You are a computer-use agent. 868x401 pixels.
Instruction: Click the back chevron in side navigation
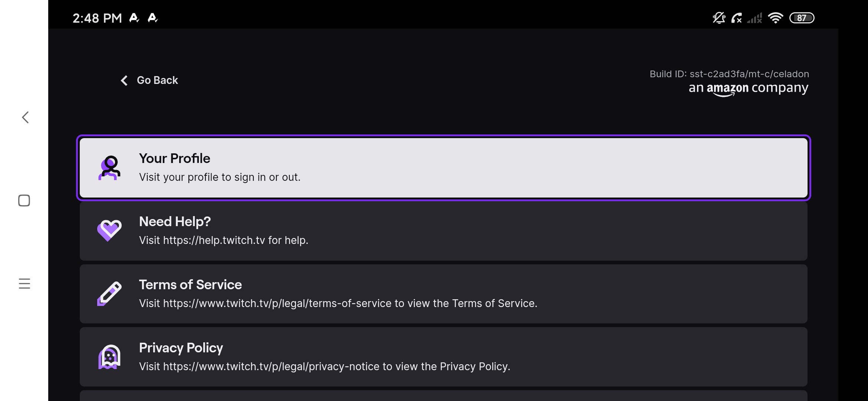pos(24,117)
